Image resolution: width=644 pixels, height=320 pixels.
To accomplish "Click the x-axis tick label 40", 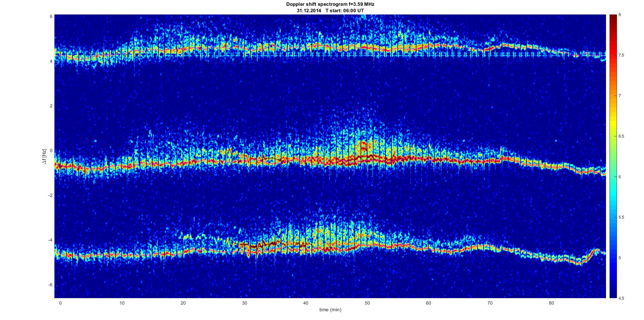I will tap(306, 303).
